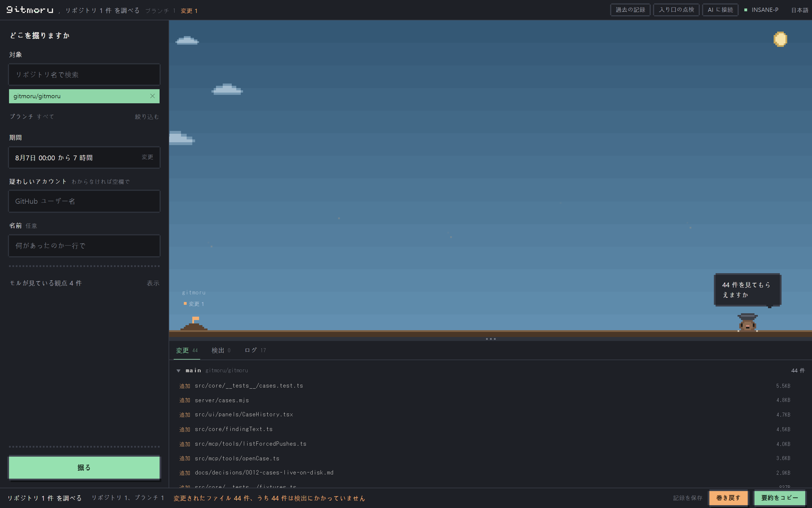The height and width of the screenshot is (508, 812).
Task: Open file src/mcp/tools/listForcedPushes.ts
Action: click(x=251, y=444)
